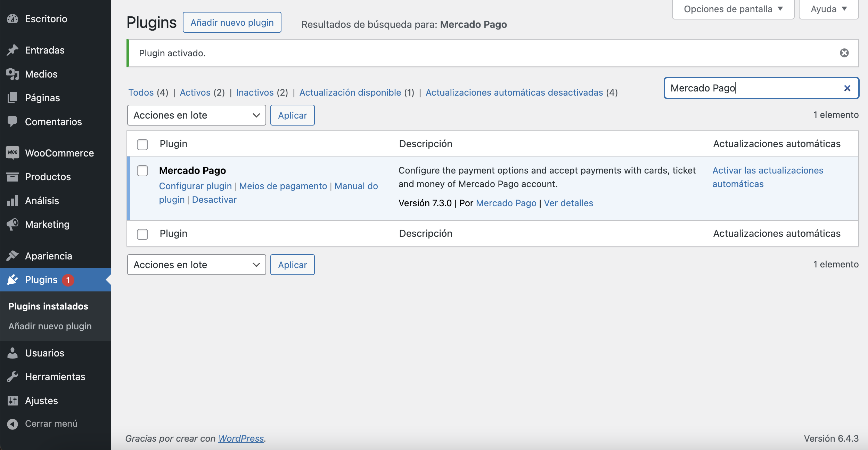
Task: Click Ver detalles link
Action: (568, 203)
